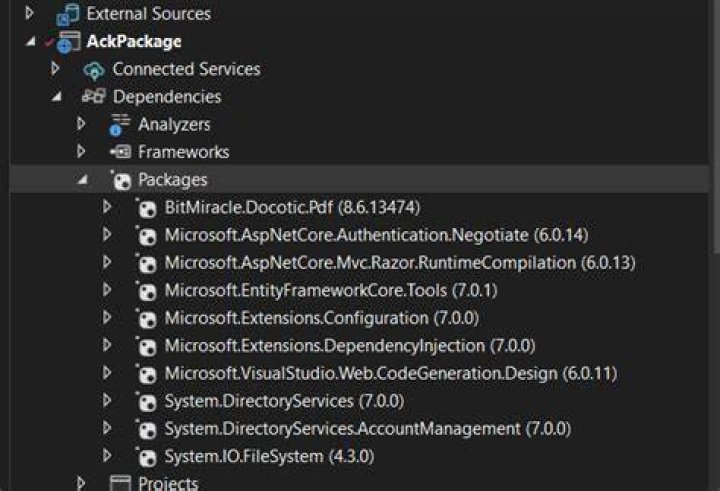720x491 pixels.
Task: Collapse the Dependencies node arrow
Action: (x=56, y=97)
